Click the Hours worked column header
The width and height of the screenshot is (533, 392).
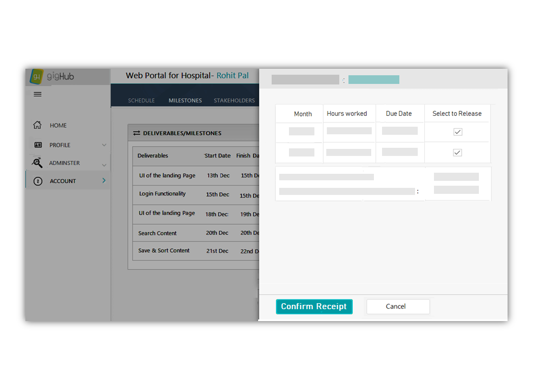point(347,114)
